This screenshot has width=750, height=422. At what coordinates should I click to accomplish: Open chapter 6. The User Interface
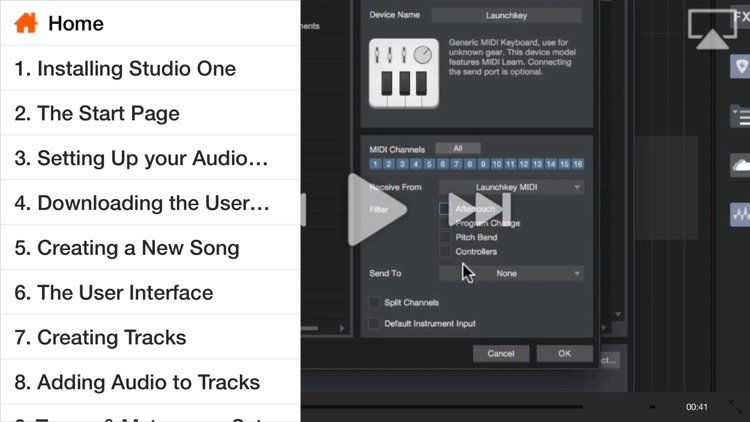tap(150, 292)
